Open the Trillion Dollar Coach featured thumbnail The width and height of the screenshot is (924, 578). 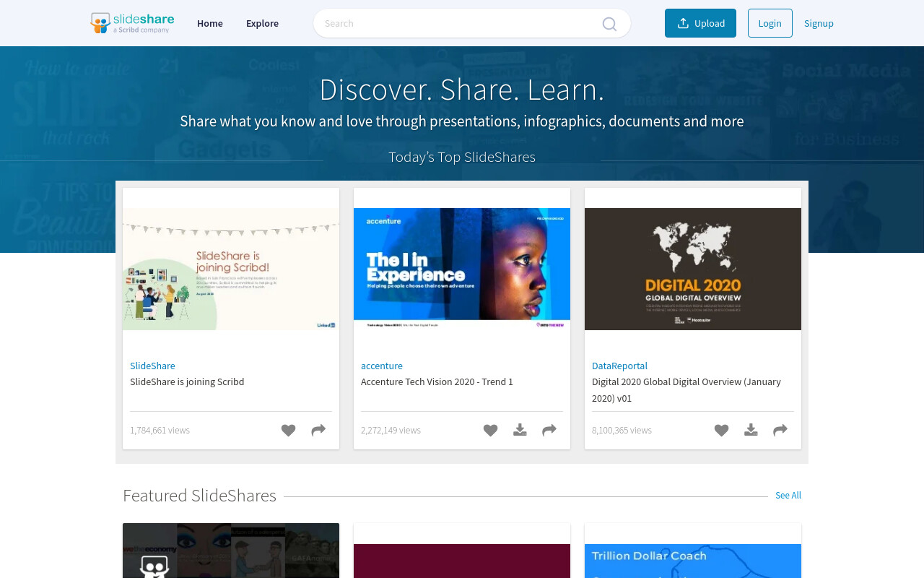pyautogui.click(x=693, y=561)
